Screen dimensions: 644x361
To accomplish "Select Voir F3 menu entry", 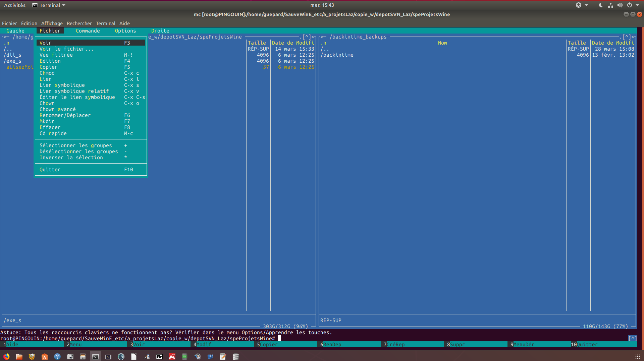I will click(x=91, y=43).
